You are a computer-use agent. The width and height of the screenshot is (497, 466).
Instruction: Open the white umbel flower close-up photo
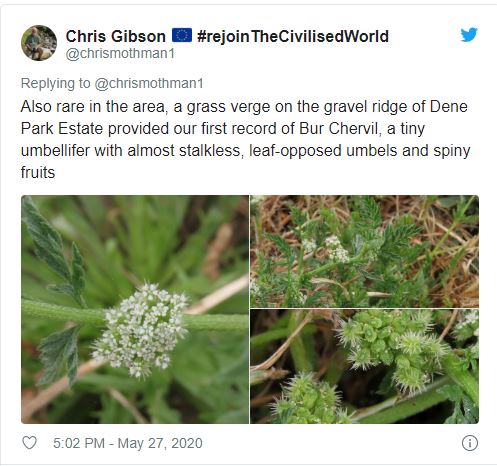(135, 309)
